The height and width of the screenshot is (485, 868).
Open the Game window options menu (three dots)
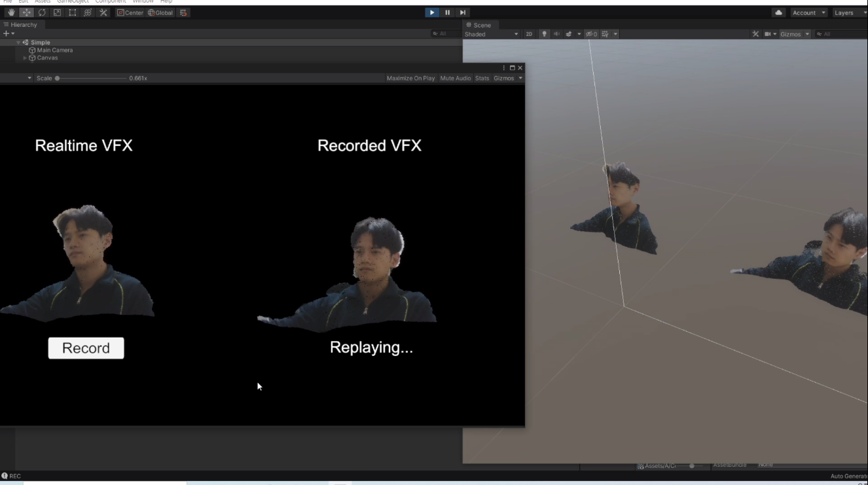504,68
